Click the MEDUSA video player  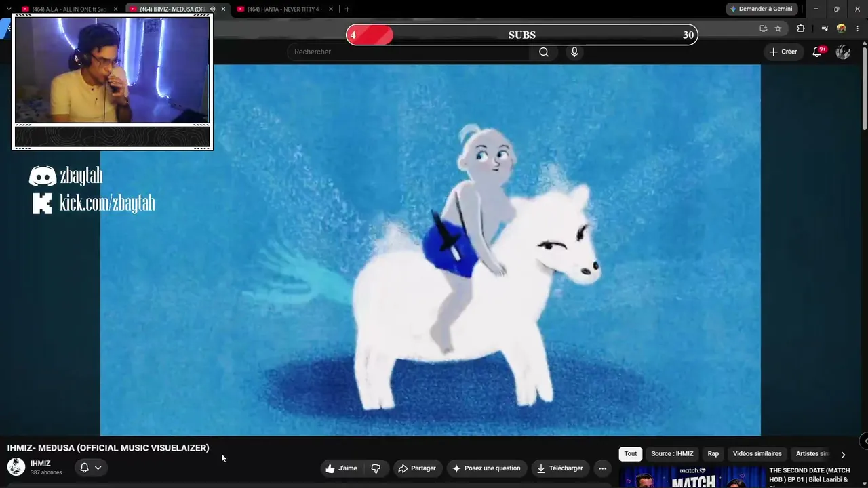coord(431,250)
